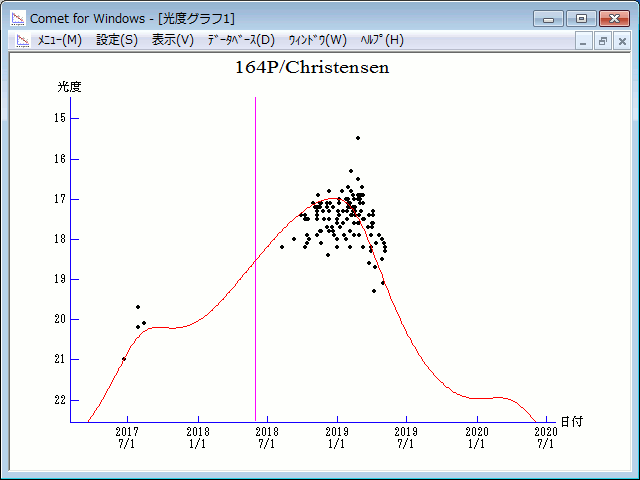Restore down the inner graph child window
Screen dimensions: 640x480
coord(603,41)
